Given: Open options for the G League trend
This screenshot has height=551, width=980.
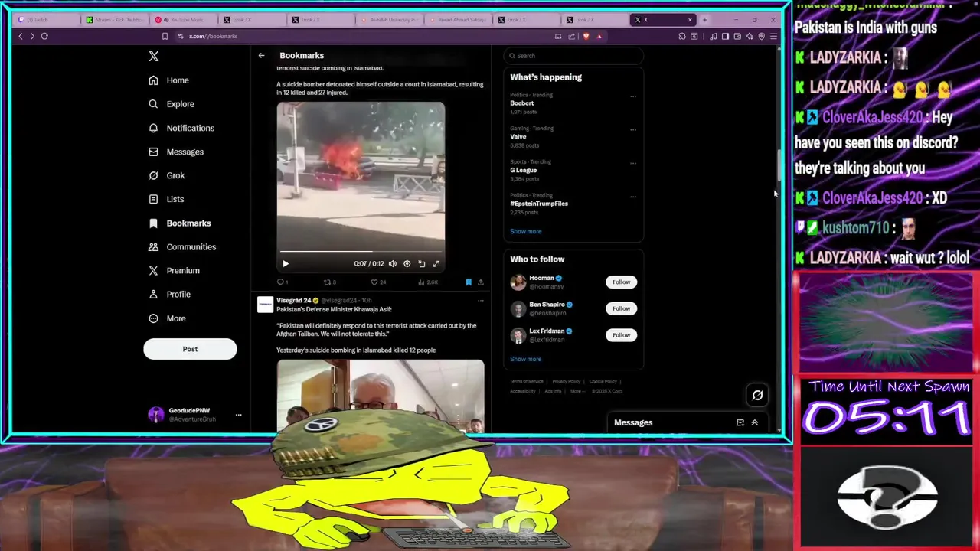Looking at the screenshot, I should (633, 163).
